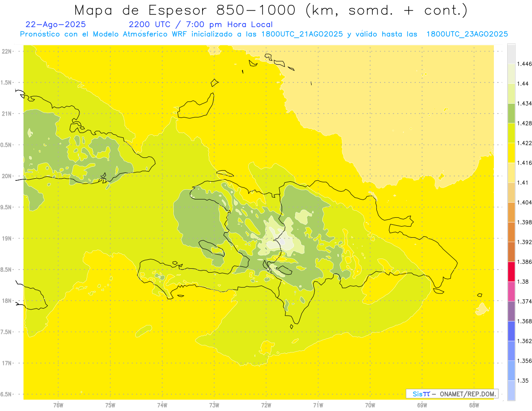Click the longitude label "75W"
This screenshot has height=411, width=532.
point(110,405)
